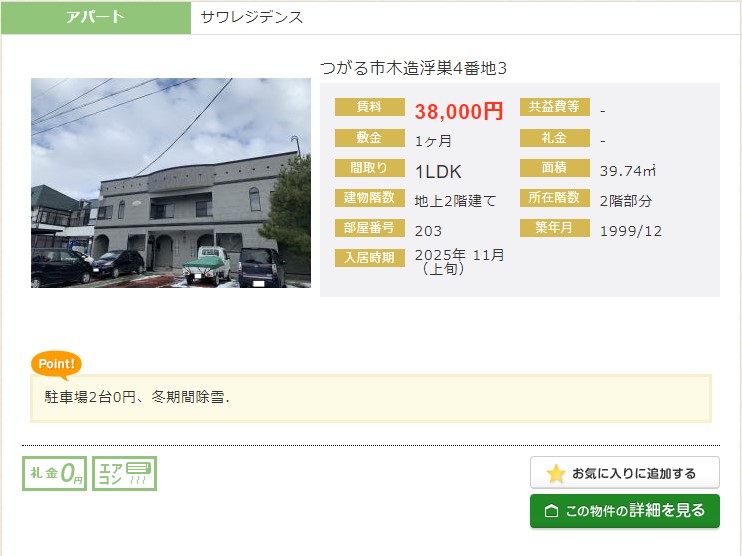Add this property to favorites
This screenshot has height=556, width=742.
625,473
